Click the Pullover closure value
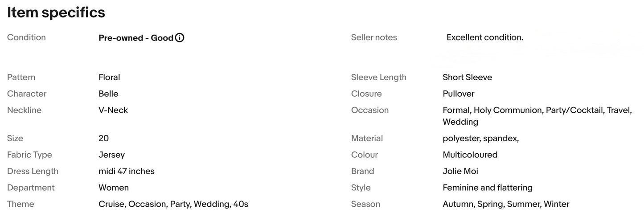Screen dimensions: 644x221 click(x=458, y=94)
